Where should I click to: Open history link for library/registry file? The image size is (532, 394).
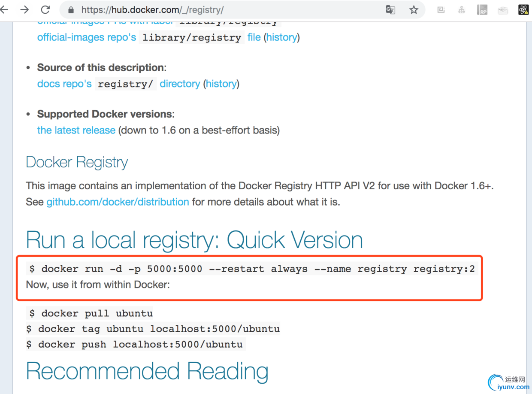click(281, 37)
